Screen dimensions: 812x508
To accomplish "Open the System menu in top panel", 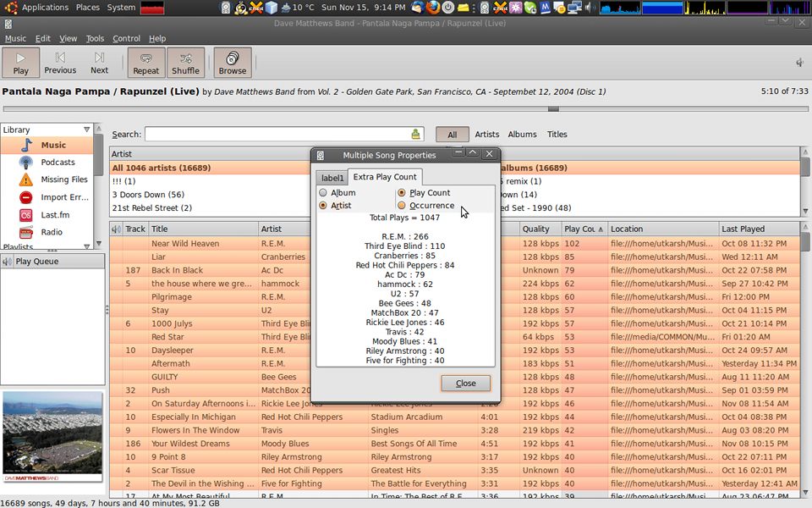I will (x=121, y=8).
